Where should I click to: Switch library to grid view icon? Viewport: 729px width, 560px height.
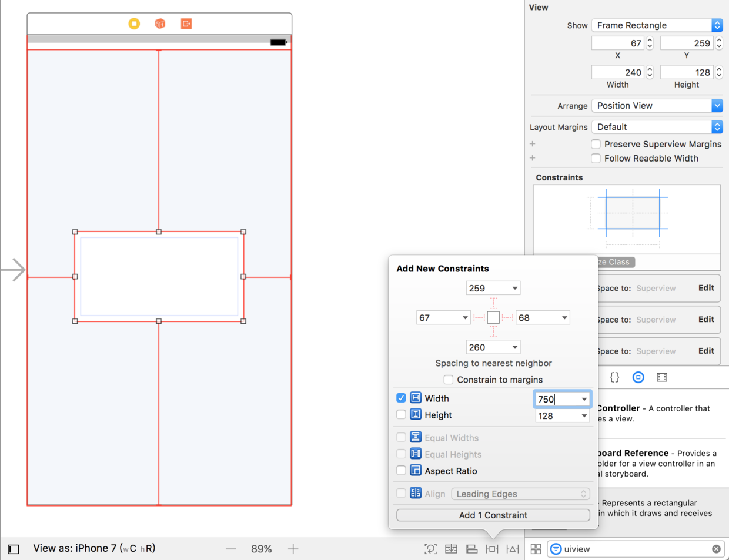coord(536,549)
